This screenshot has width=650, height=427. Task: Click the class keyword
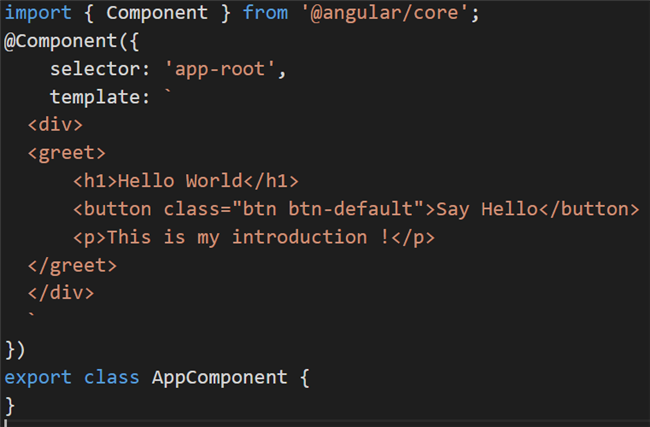[111, 377]
